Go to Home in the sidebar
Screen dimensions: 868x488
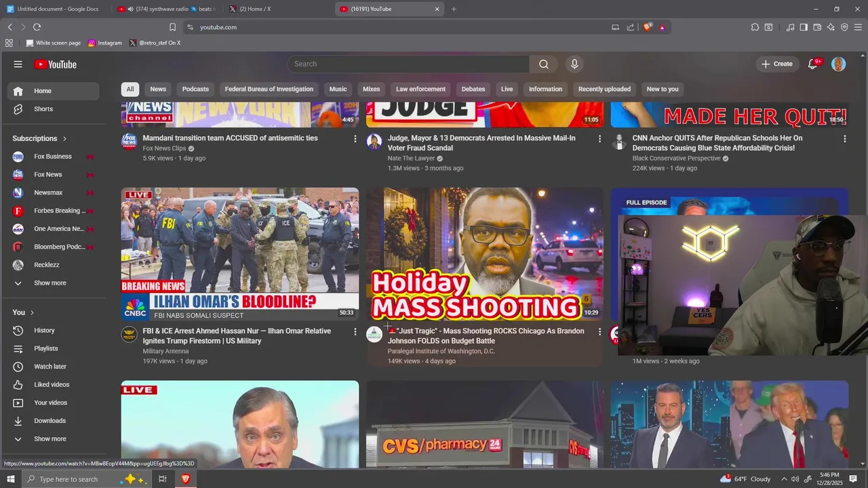click(53, 91)
